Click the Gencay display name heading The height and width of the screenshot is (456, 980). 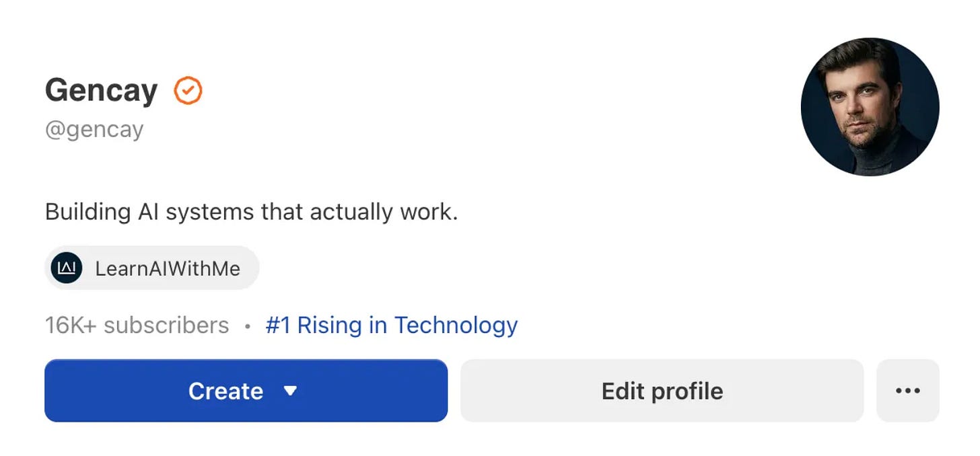click(x=101, y=90)
